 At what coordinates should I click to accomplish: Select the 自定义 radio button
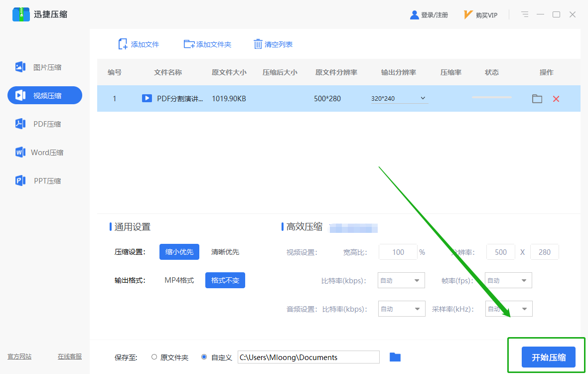204,357
